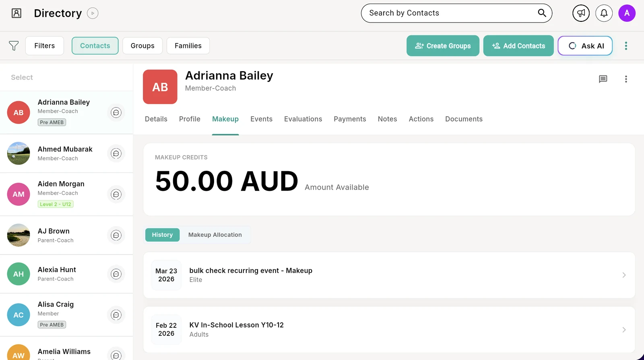Switch to Makeup Allocation view
Image resolution: width=644 pixels, height=360 pixels.
pyautogui.click(x=215, y=235)
